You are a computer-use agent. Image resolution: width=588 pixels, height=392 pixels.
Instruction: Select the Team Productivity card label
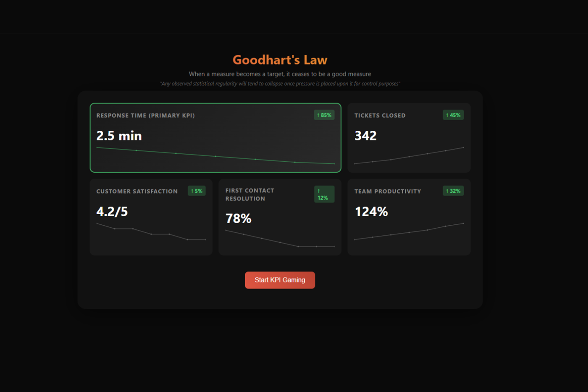coord(387,191)
